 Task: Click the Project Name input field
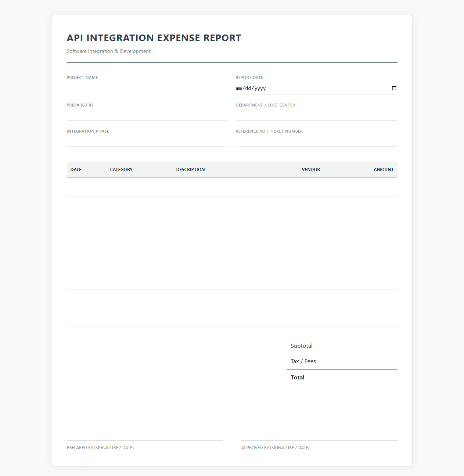(147, 88)
